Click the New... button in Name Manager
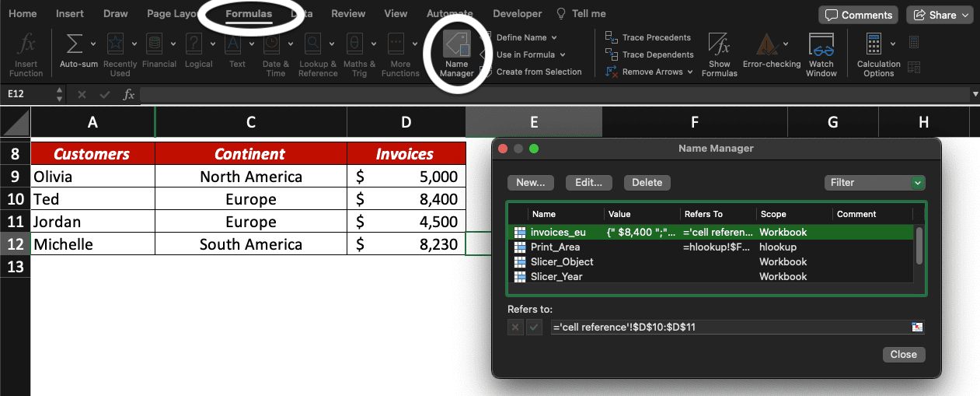 (x=530, y=183)
